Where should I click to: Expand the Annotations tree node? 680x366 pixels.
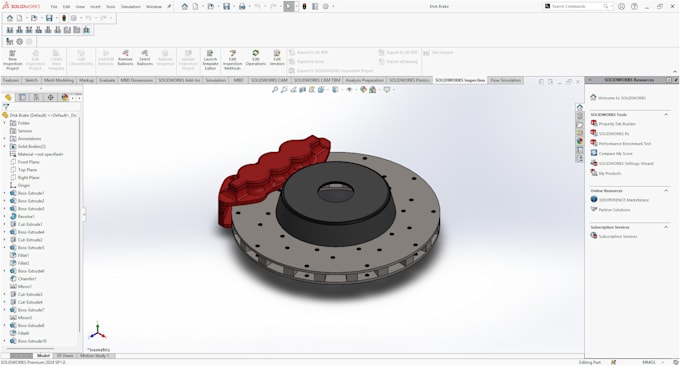click(5, 139)
